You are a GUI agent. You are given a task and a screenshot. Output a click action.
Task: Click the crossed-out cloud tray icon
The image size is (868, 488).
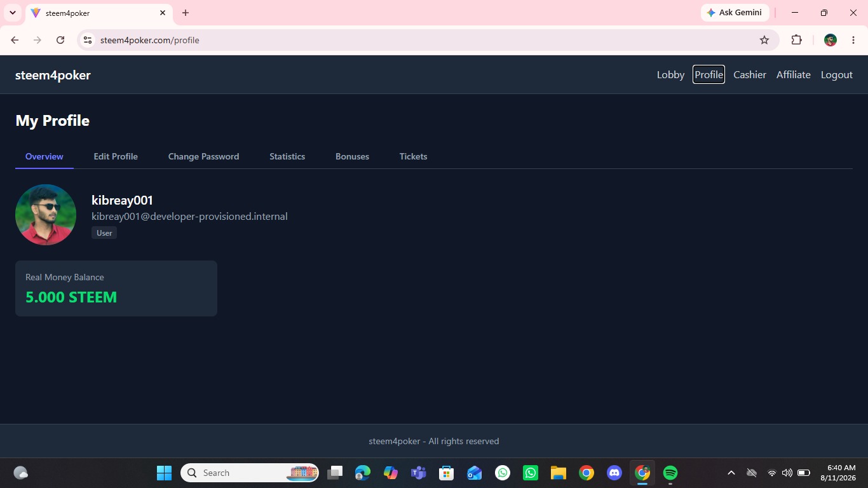[751, 473]
